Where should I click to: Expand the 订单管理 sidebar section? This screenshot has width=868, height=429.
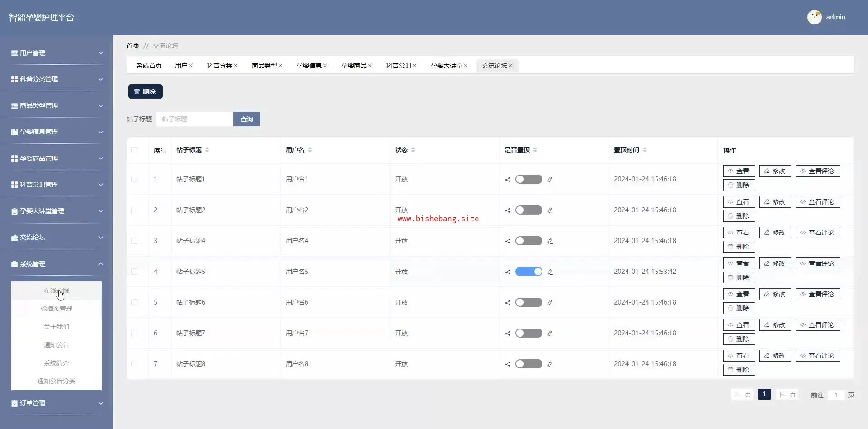(x=57, y=403)
